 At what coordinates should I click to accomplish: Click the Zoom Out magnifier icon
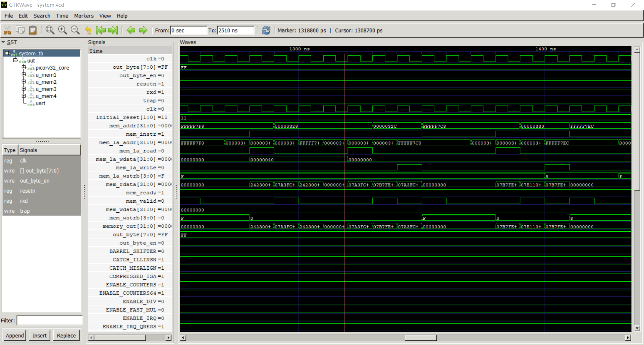[75, 30]
